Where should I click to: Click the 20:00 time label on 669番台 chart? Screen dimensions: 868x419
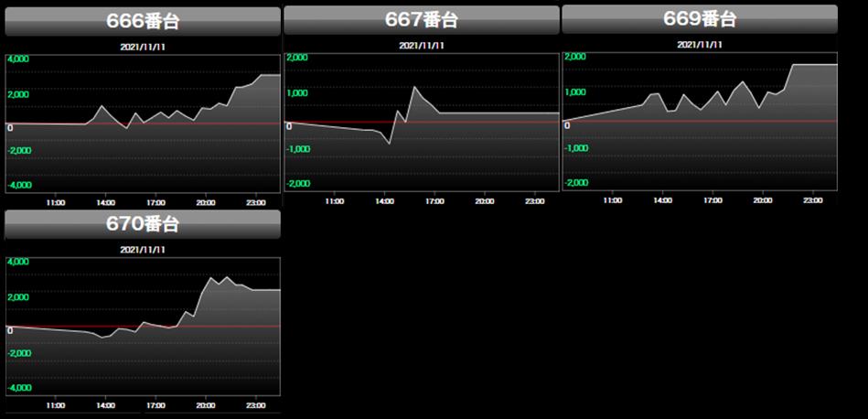763,199
